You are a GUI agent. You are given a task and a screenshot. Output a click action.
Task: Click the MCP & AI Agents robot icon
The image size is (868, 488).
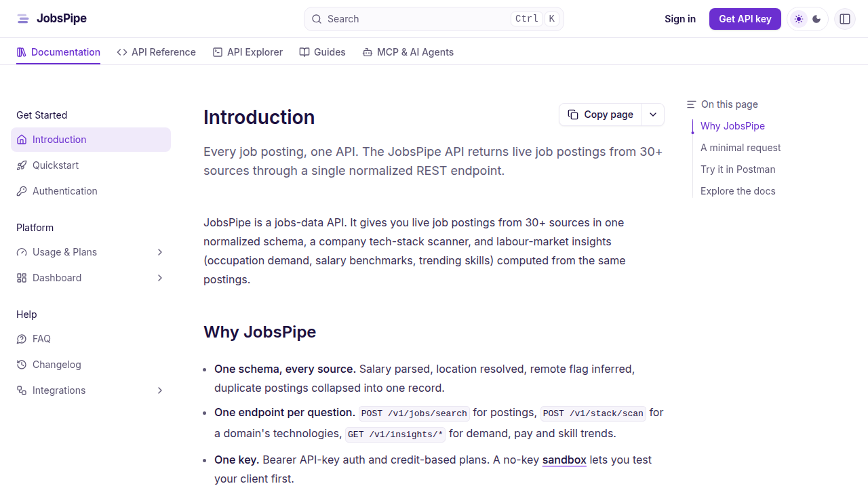tap(368, 52)
